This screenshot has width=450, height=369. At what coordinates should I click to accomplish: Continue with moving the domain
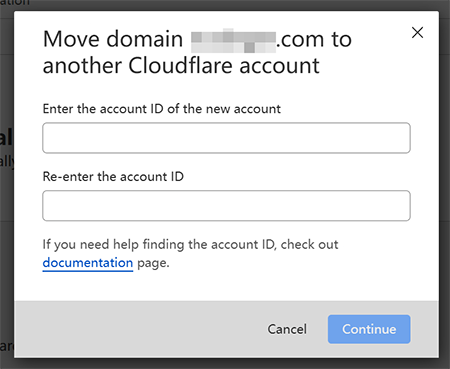[369, 329]
